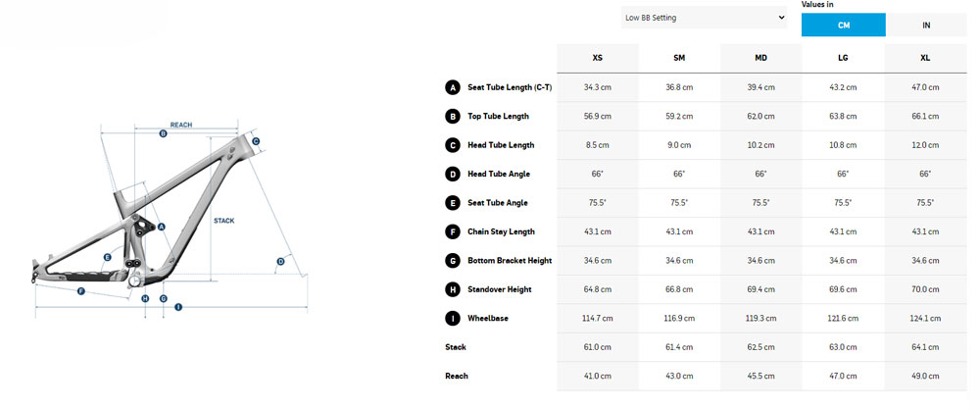
Task: Select the XS size column header
Action: coord(597,58)
